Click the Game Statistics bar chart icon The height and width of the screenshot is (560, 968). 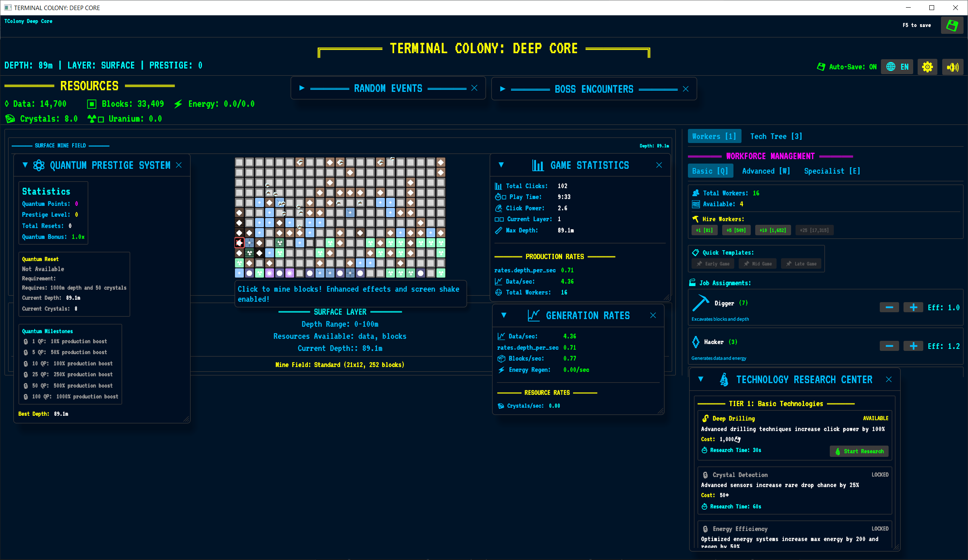pyautogui.click(x=538, y=165)
